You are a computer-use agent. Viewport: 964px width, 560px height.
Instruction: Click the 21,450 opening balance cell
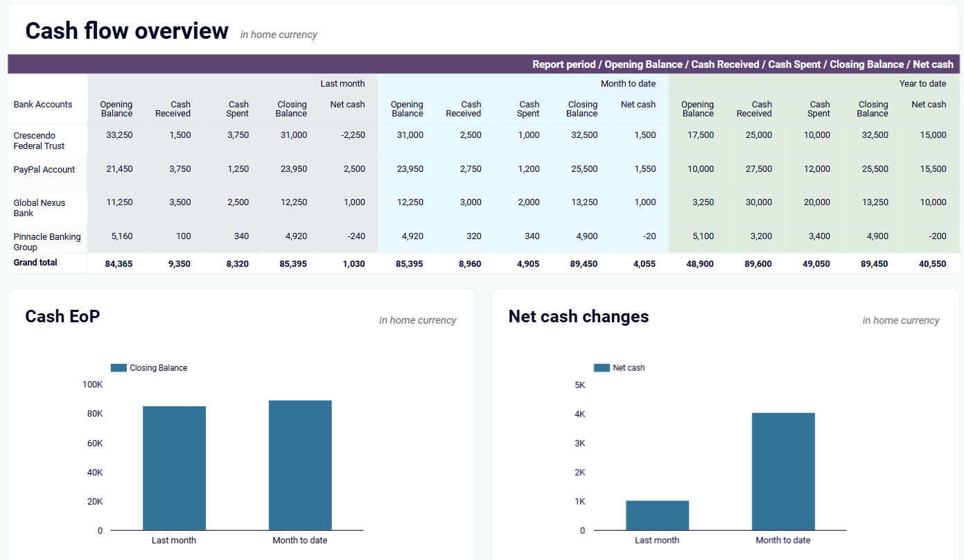pyautogui.click(x=119, y=169)
